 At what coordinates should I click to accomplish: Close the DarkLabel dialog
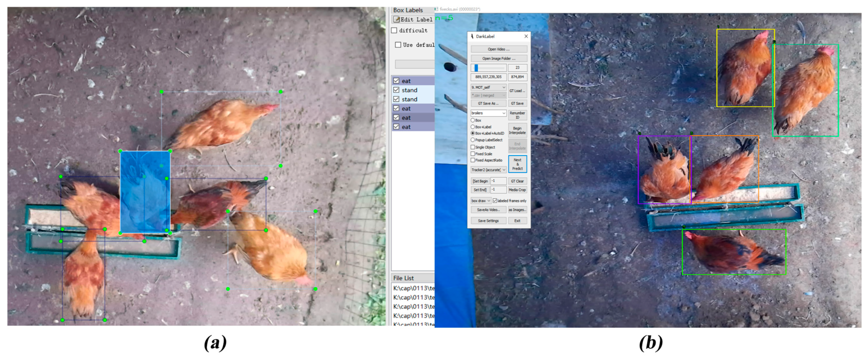coord(526,36)
